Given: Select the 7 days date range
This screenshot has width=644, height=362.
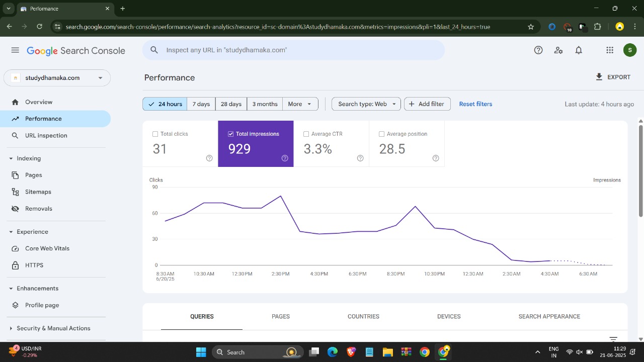Looking at the screenshot, I should tap(201, 104).
